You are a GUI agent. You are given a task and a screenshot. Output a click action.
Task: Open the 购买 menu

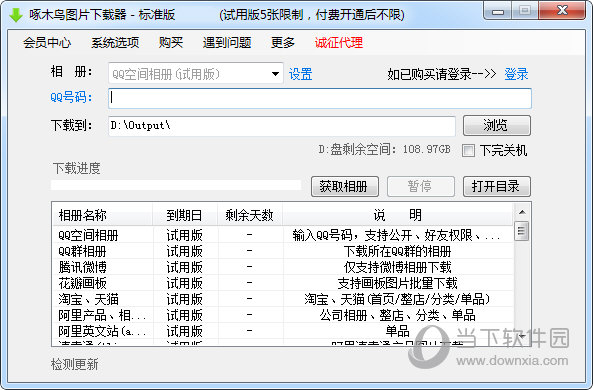tap(171, 42)
